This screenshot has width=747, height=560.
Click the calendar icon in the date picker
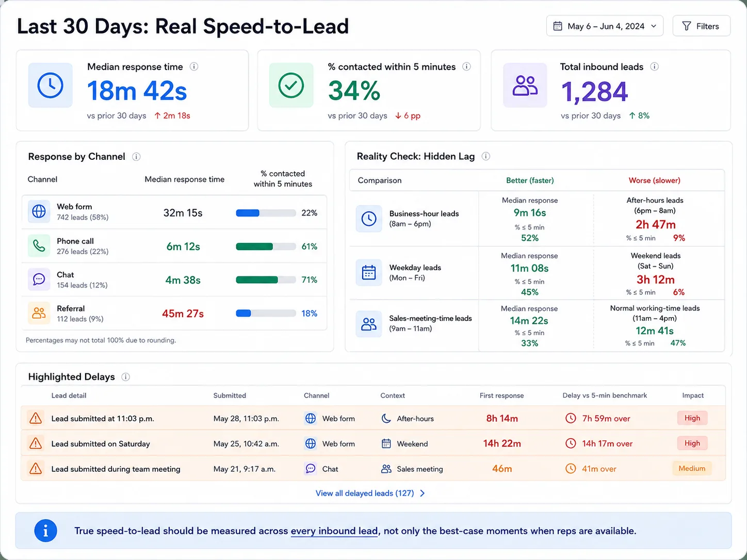coord(558,26)
